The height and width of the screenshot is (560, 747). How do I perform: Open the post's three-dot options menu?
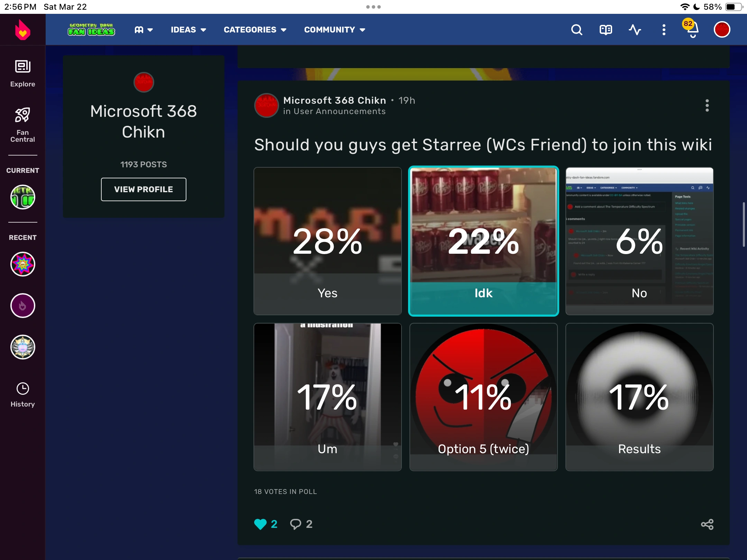707,105
